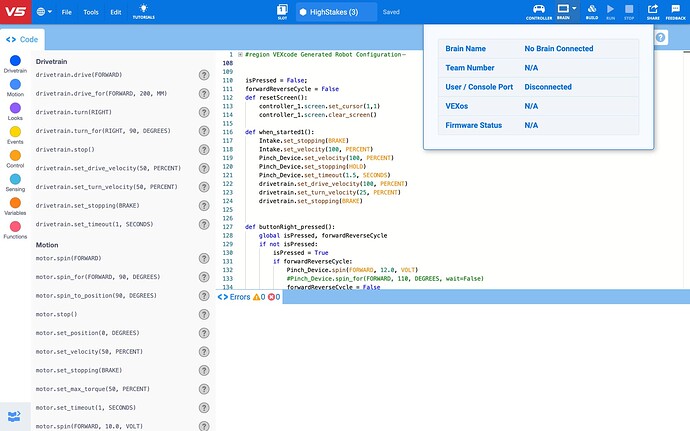Open the Controller icon
Image resolution: width=690 pixels, height=431 pixels.
click(539, 12)
